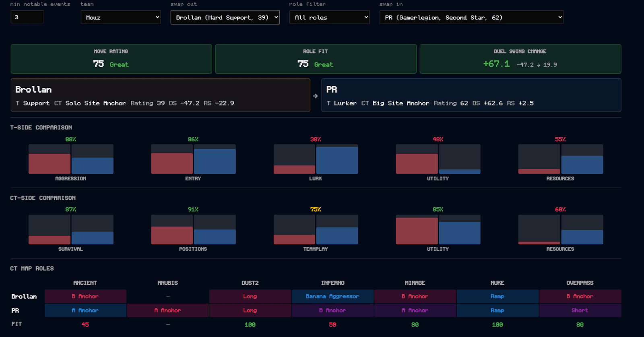Click the Duel Swing Change +67.1 card

[x=520, y=59]
